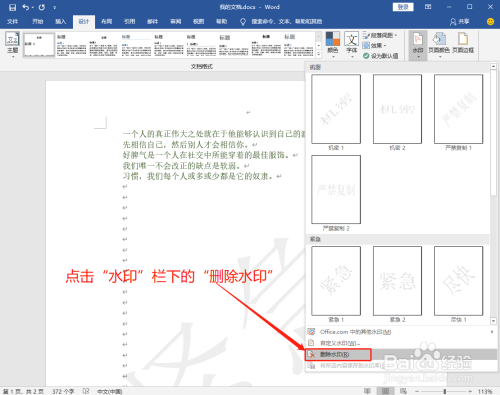
Task: Switch to the 布局 Layout tab
Action: pos(107,22)
